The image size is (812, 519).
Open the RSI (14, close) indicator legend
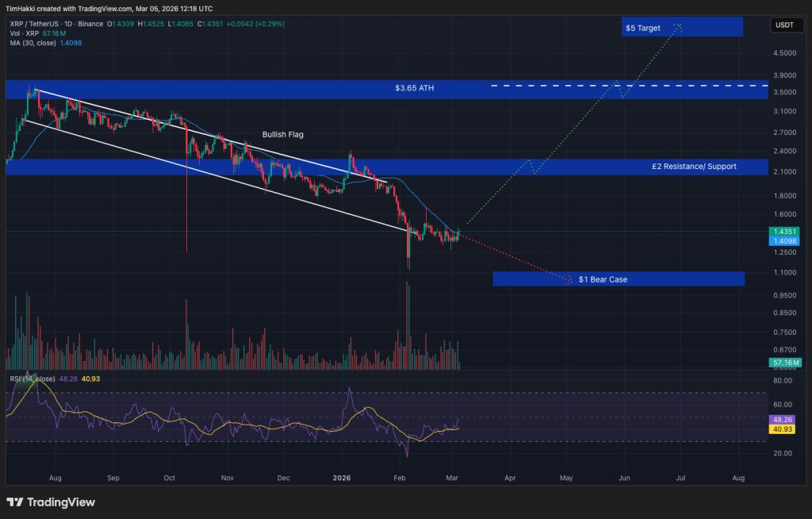(33, 379)
